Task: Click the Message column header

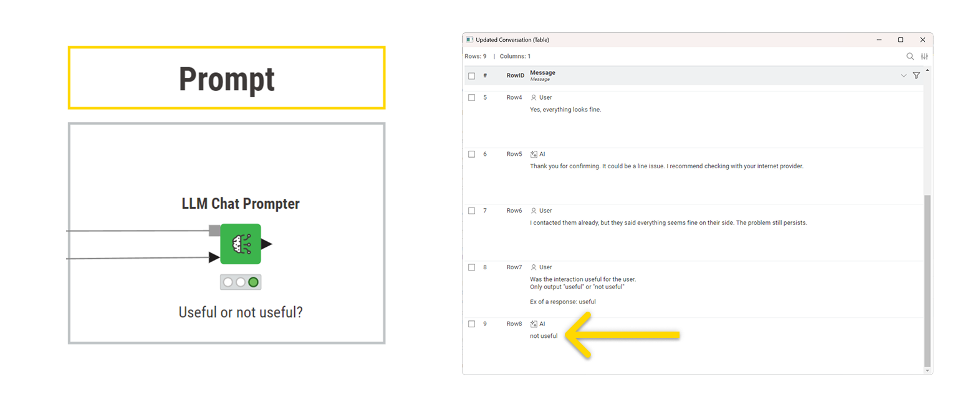Action: click(x=542, y=75)
